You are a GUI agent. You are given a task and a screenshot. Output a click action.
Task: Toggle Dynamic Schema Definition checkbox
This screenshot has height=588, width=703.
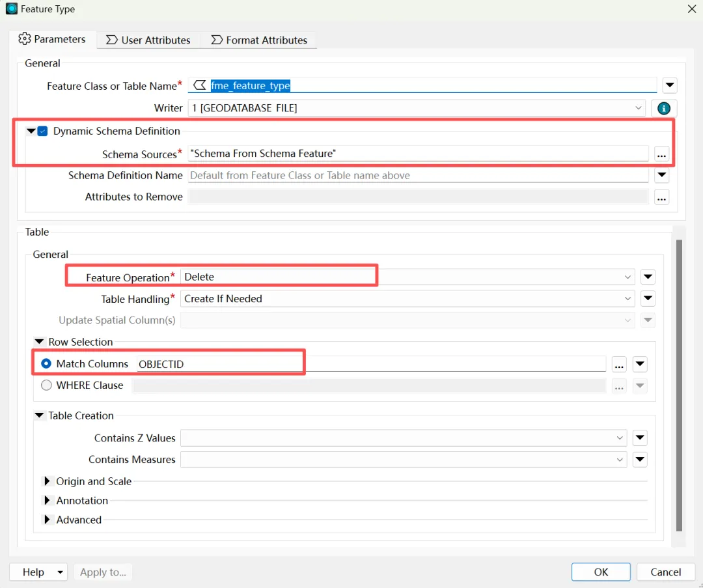(42, 131)
